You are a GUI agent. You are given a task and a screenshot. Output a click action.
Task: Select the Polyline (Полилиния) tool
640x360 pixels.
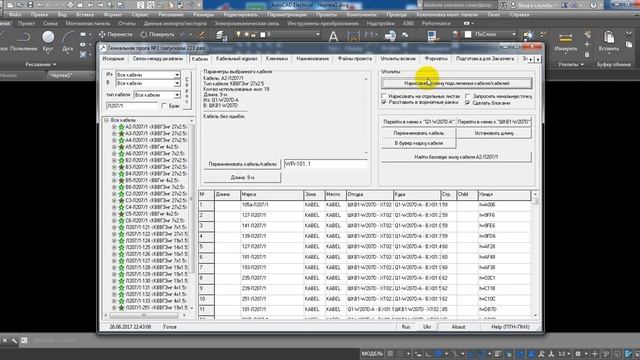[x=24, y=41]
